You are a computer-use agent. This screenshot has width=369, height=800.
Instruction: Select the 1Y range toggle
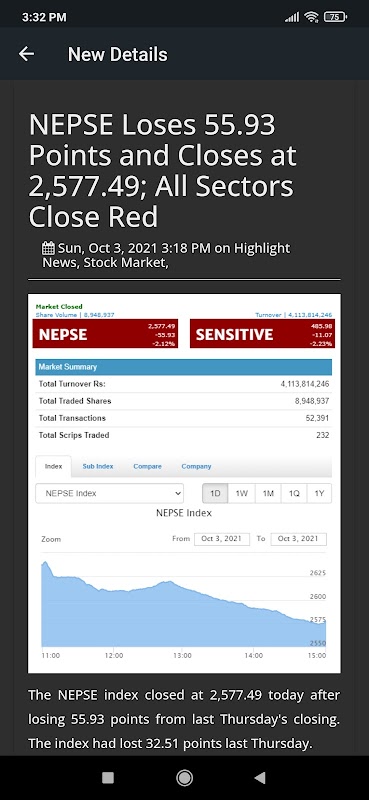(319, 493)
